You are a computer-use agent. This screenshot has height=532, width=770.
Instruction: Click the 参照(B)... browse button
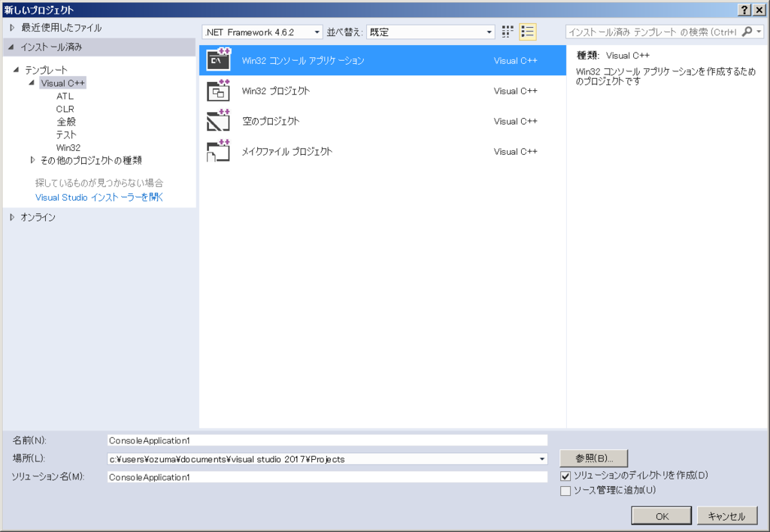(x=594, y=458)
